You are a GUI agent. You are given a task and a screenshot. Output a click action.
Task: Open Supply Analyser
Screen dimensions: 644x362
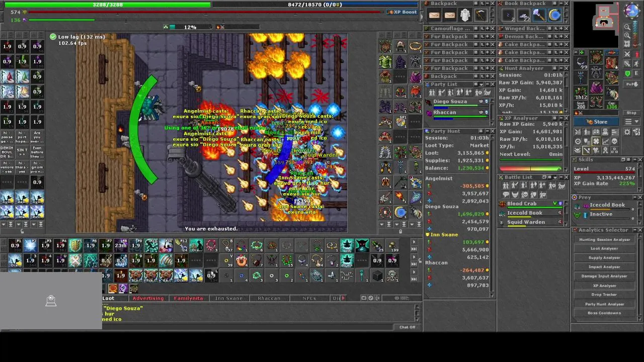coord(604,258)
